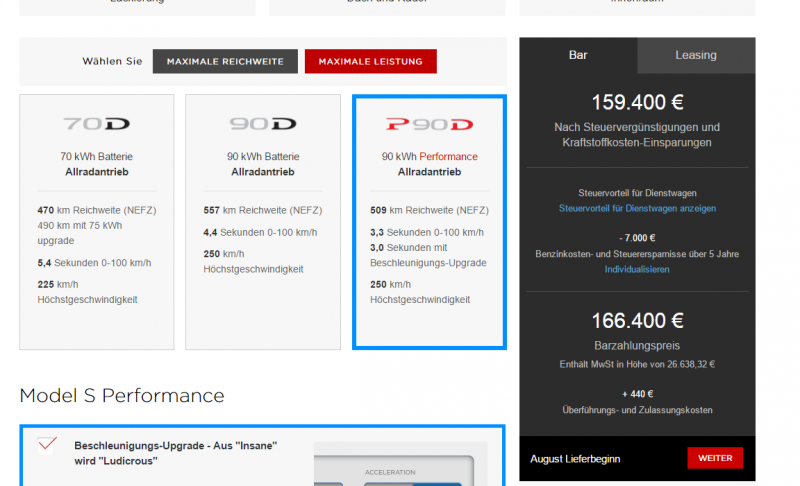Click the text "90 kWh Batterie"

(263, 157)
